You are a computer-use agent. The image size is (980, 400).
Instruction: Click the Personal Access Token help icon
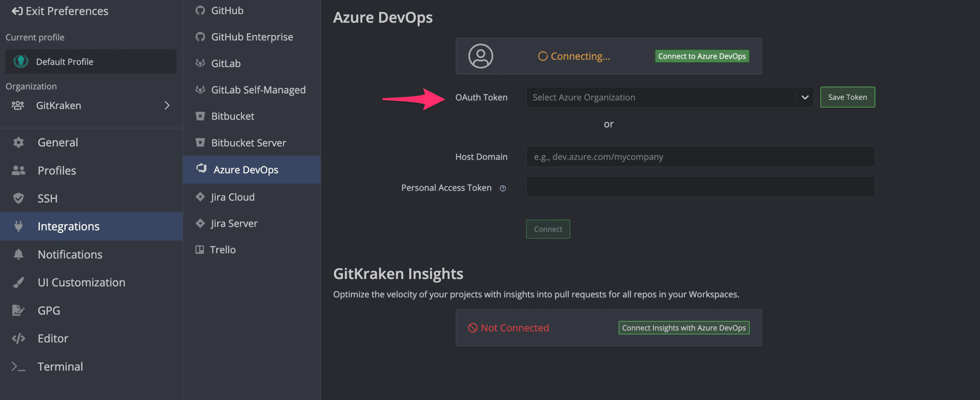point(503,188)
